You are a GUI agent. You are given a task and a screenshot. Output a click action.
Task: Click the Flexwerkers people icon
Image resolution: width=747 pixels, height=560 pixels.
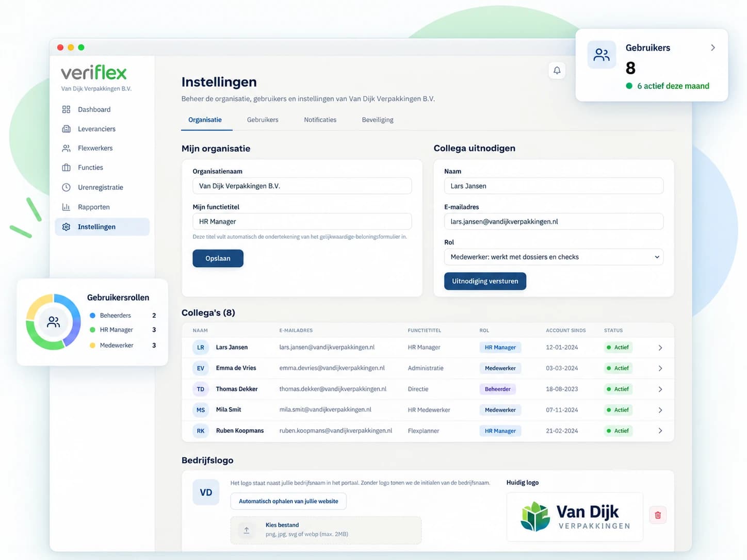click(66, 148)
